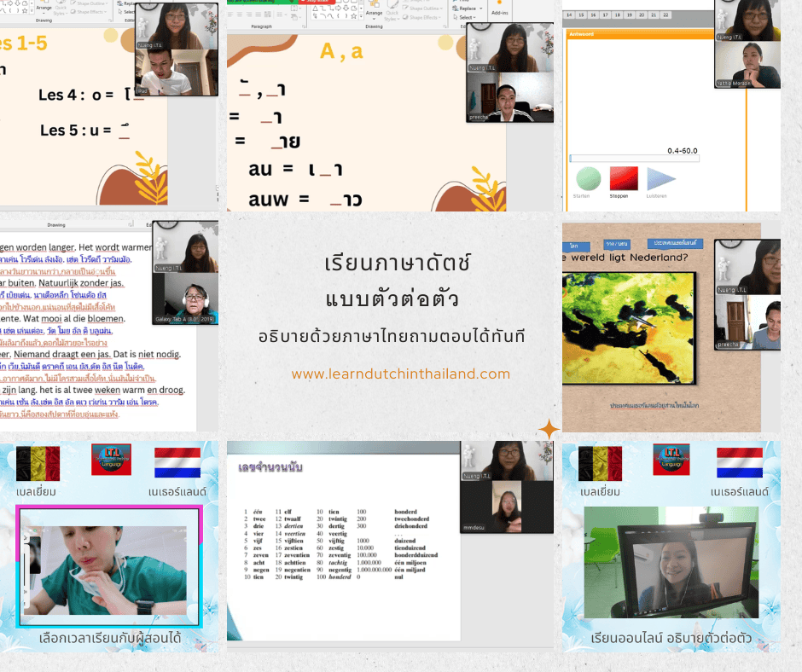Click the 0.4-60.0 progress slider
Image resolution: width=802 pixels, height=672 pixels.
tap(634, 159)
